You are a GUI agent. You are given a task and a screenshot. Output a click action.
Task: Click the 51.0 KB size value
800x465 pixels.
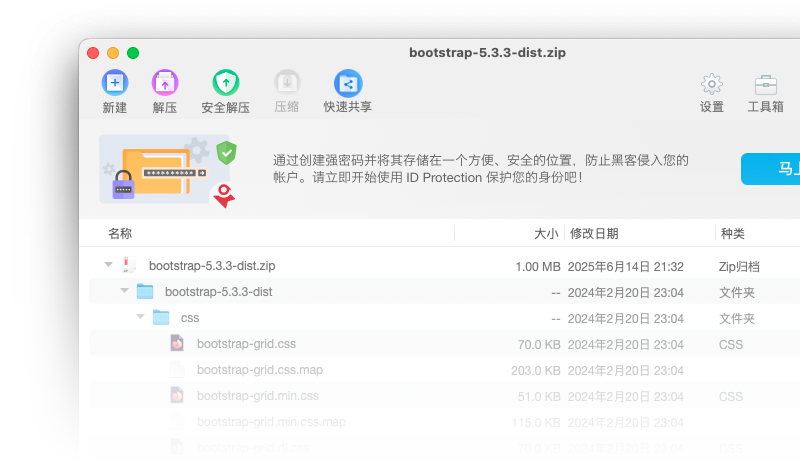539,397
